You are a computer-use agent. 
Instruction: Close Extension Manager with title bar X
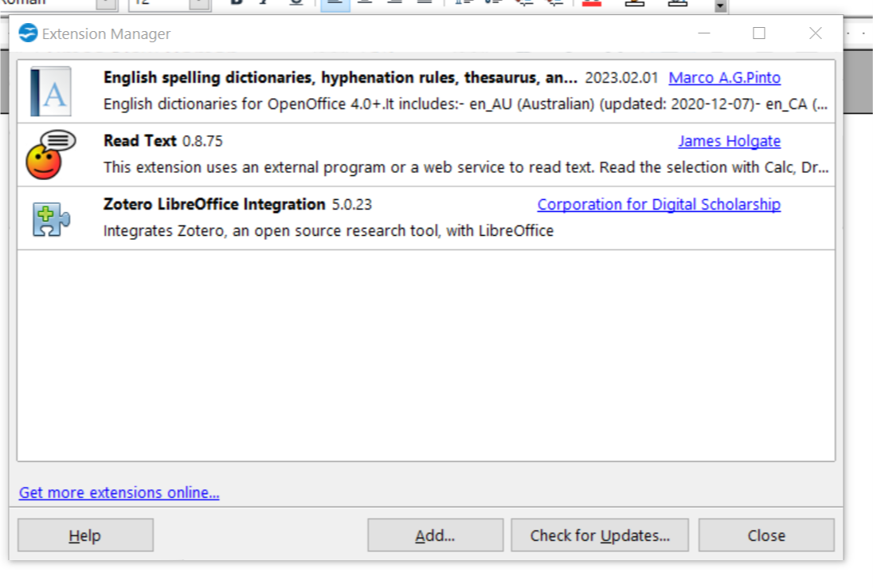tap(816, 33)
